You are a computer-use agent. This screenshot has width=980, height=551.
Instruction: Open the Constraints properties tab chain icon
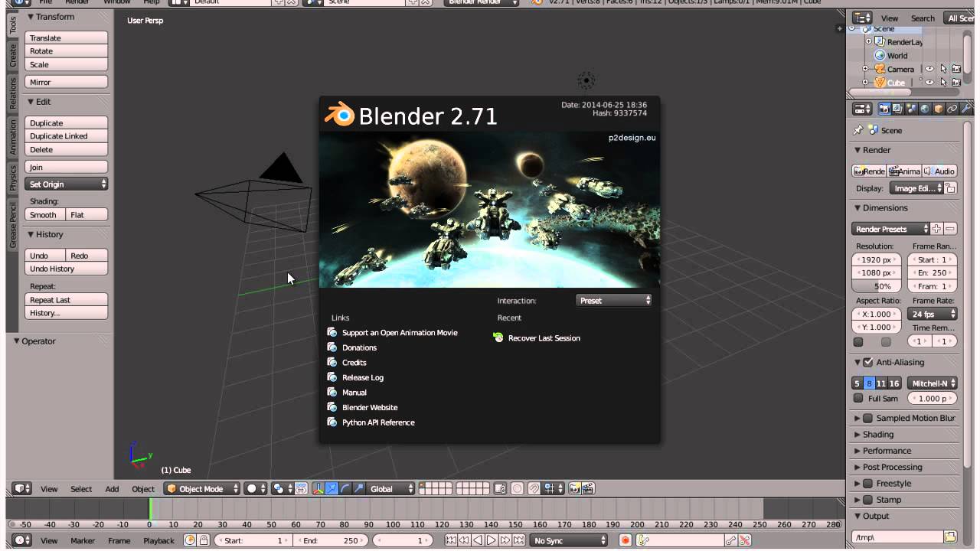(952, 109)
